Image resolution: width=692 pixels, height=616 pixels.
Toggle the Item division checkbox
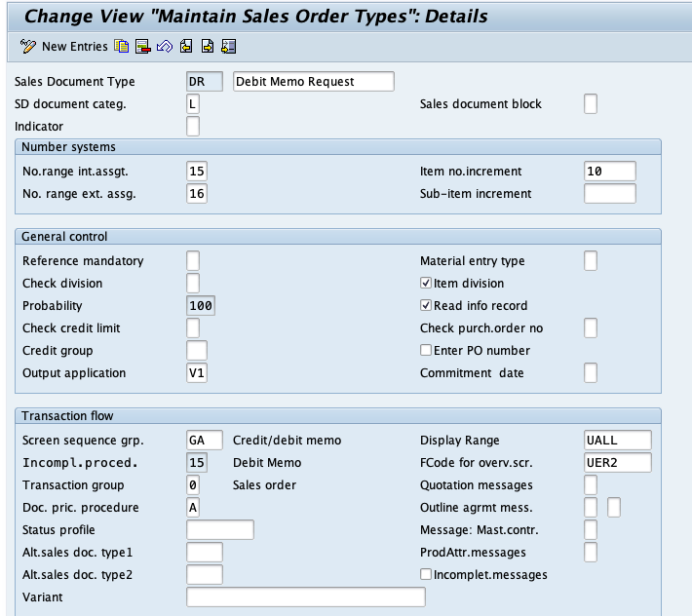pyautogui.click(x=426, y=283)
